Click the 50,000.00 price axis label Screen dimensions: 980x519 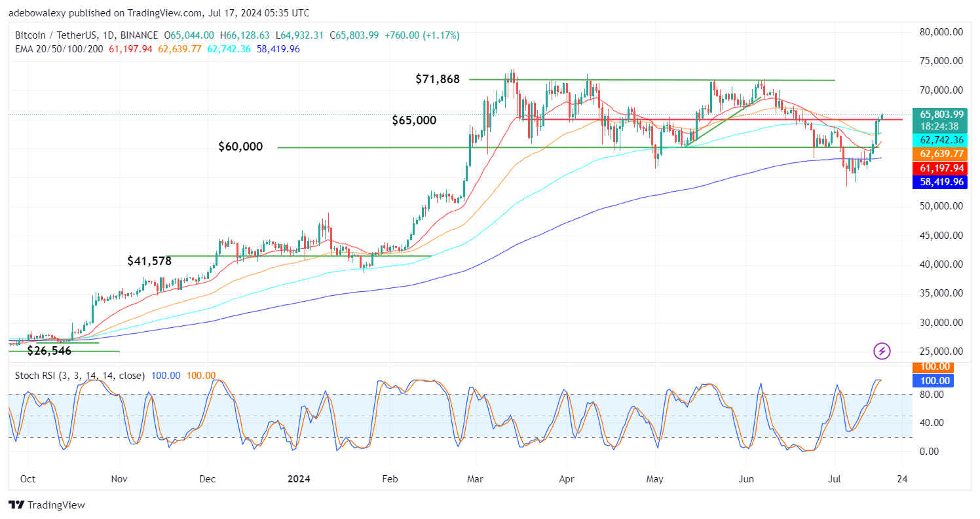(x=940, y=206)
